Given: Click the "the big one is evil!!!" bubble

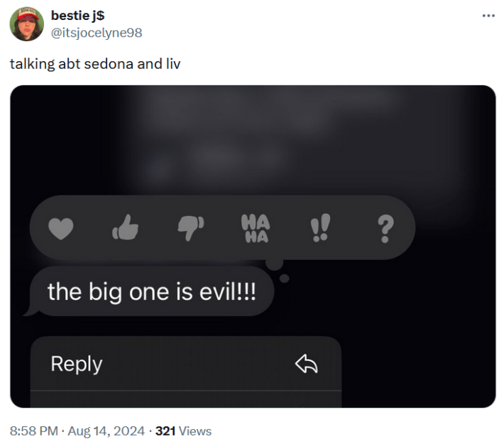Looking at the screenshot, I should pyautogui.click(x=151, y=291).
